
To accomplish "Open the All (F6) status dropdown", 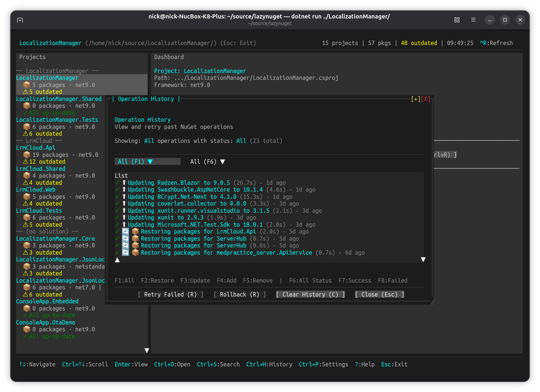I will coord(207,162).
